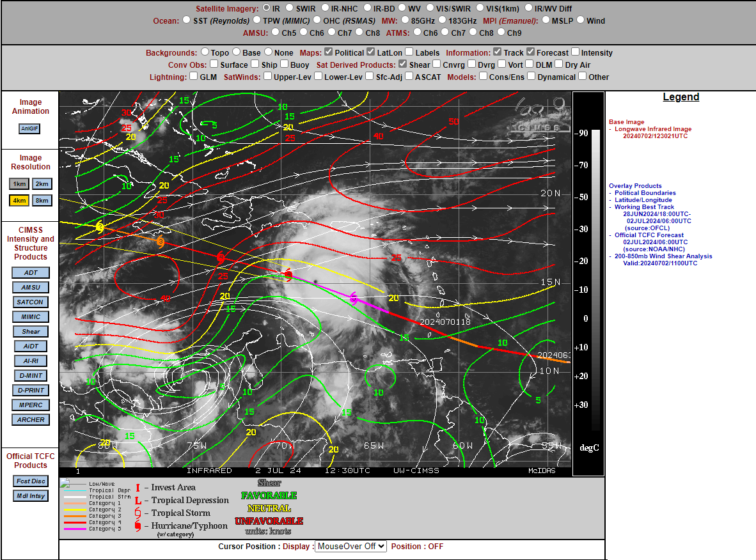This screenshot has width=756, height=560.
Task: Open the AniGIF image animation button
Action: [29, 128]
